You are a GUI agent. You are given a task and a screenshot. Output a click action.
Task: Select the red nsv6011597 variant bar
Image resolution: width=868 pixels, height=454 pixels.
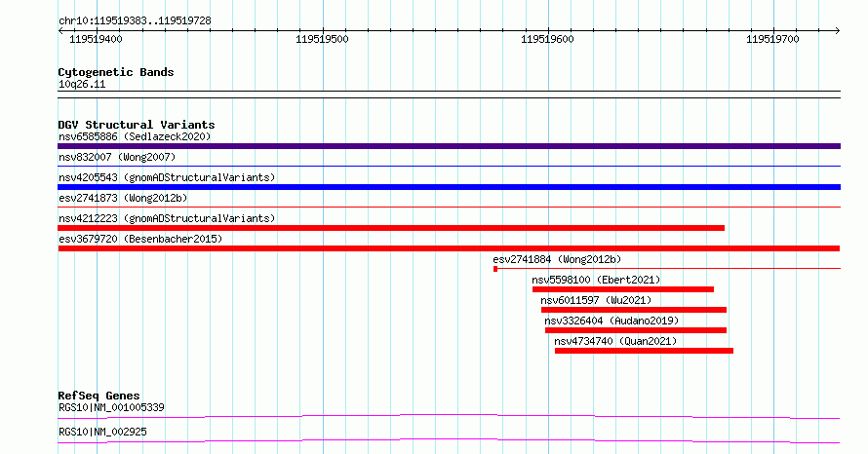634,310
